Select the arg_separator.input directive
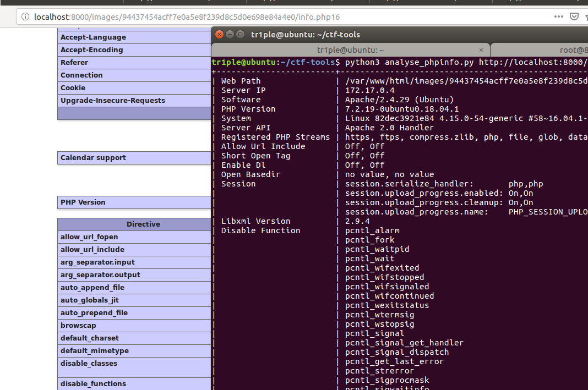Screen dimensions: 588x390 coord(134,262)
